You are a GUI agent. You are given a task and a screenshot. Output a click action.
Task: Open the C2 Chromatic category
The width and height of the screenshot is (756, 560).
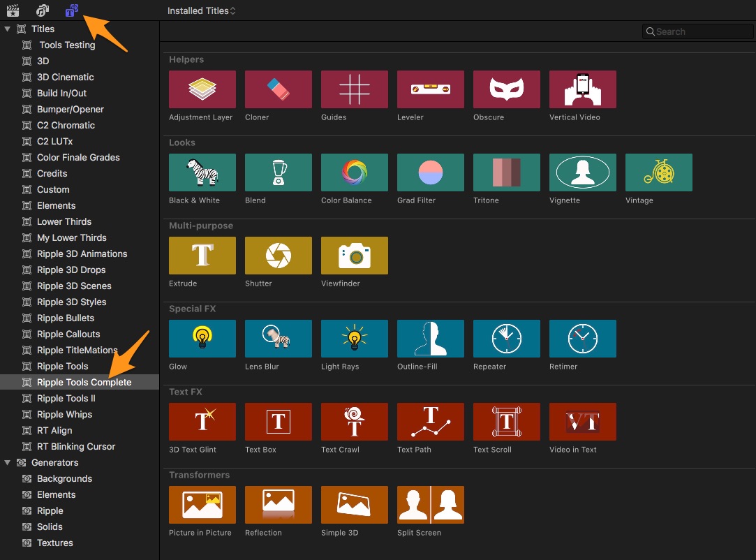(x=80, y=126)
